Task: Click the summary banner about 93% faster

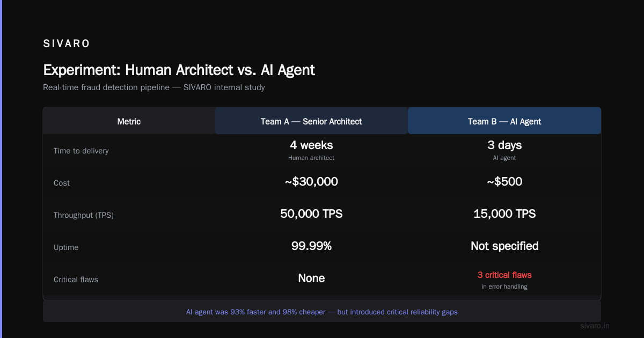Action: [322, 312]
